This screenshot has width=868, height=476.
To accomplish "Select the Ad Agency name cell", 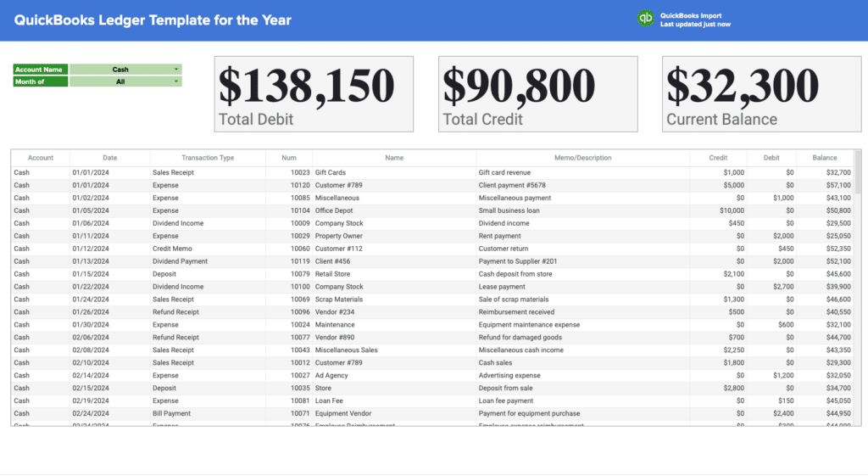I will pos(394,376).
